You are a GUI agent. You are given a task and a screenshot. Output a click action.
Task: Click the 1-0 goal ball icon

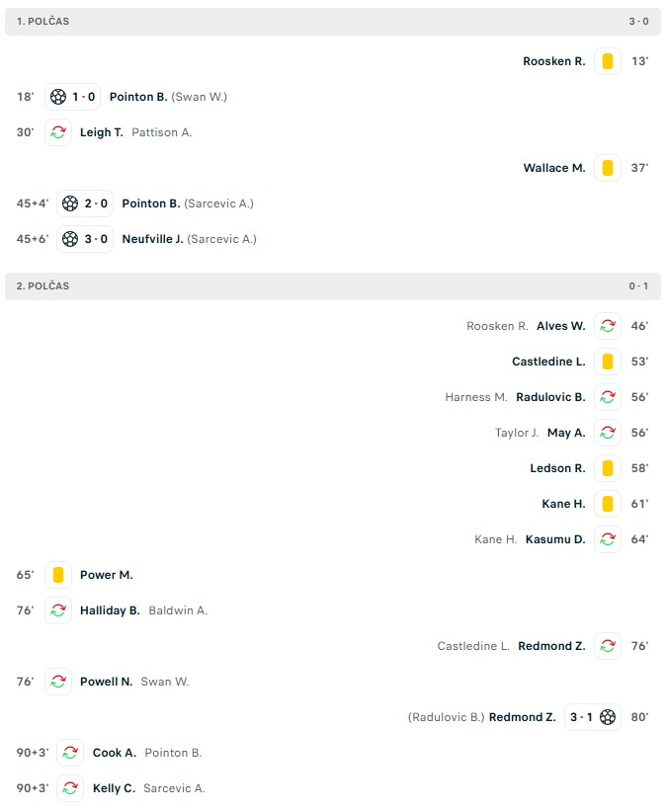[x=58, y=97]
